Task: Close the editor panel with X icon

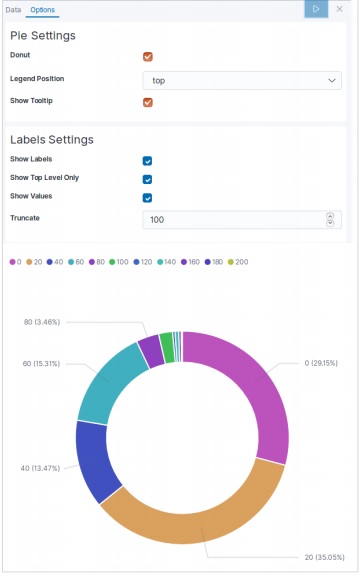Action: 339,9
